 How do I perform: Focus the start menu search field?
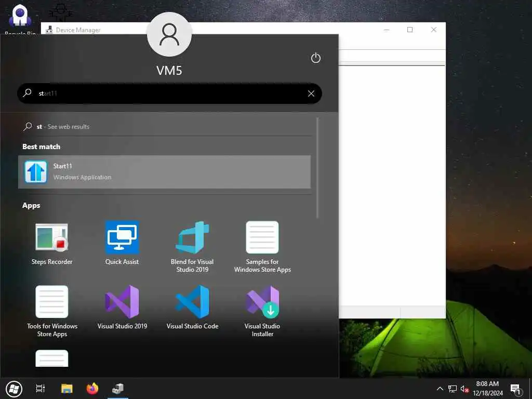click(169, 94)
